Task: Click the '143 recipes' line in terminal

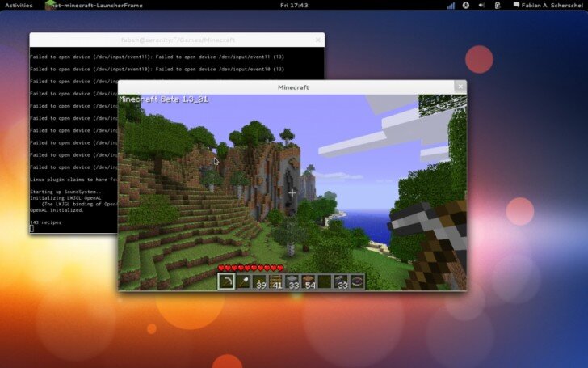Action: pyautogui.click(x=46, y=222)
